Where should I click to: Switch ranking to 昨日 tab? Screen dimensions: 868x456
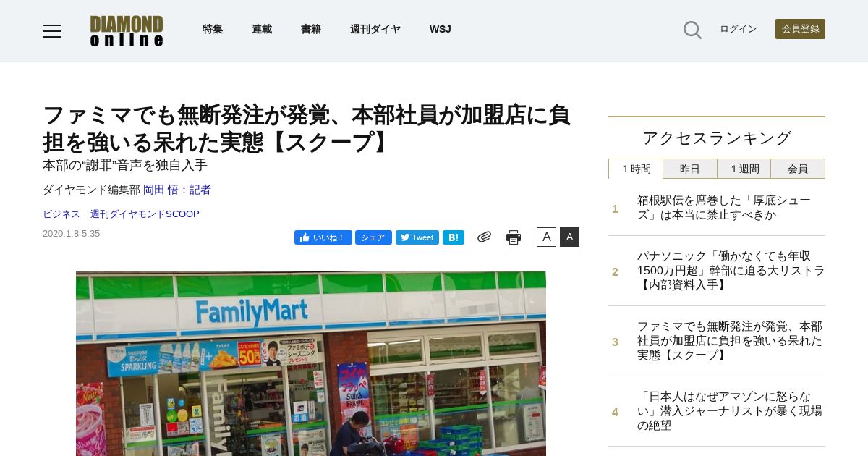(690, 169)
